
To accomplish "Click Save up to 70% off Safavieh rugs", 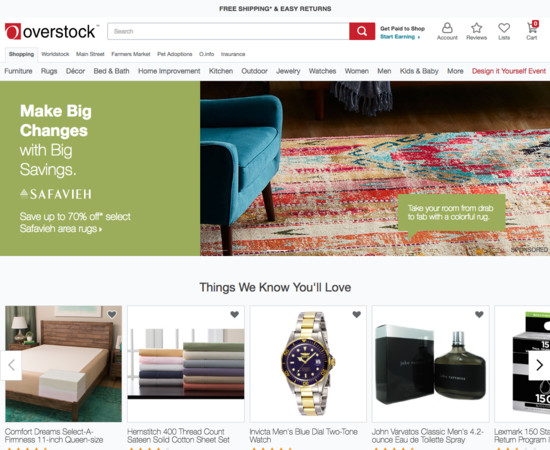I will pyautogui.click(x=75, y=222).
